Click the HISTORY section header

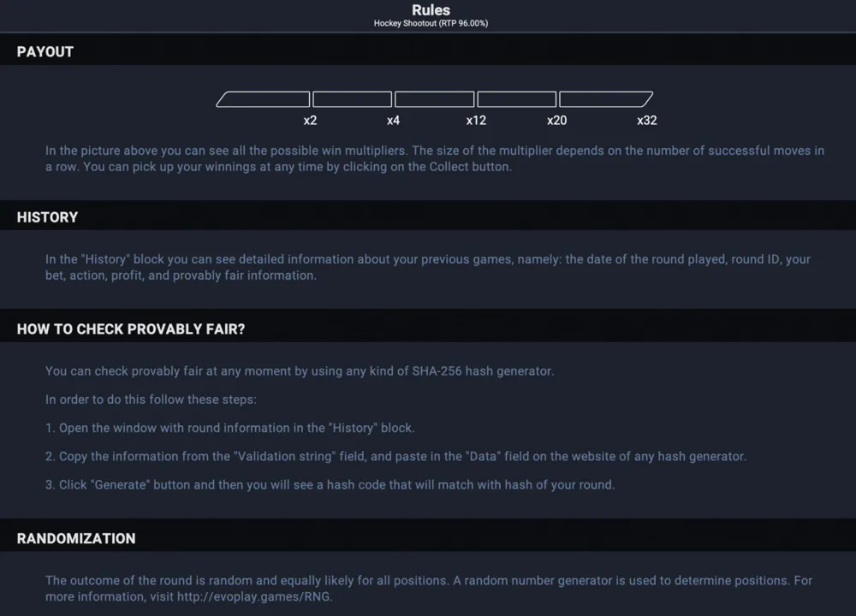(47, 217)
